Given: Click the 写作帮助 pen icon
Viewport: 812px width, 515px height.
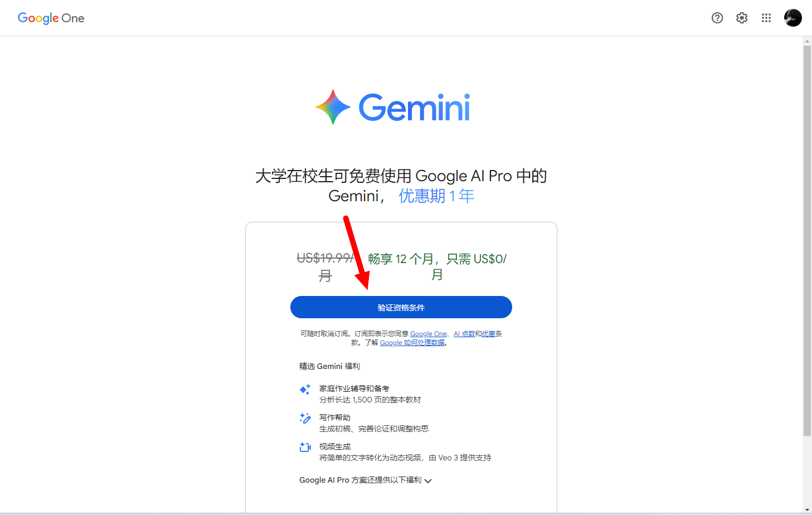Looking at the screenshot, I should coord(305,418).
